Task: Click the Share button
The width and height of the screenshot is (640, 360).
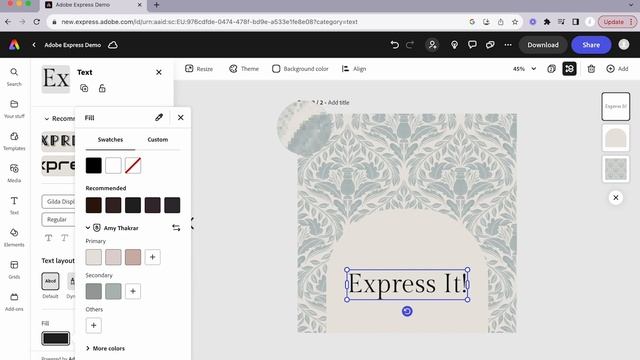Action: click(591, 45)
